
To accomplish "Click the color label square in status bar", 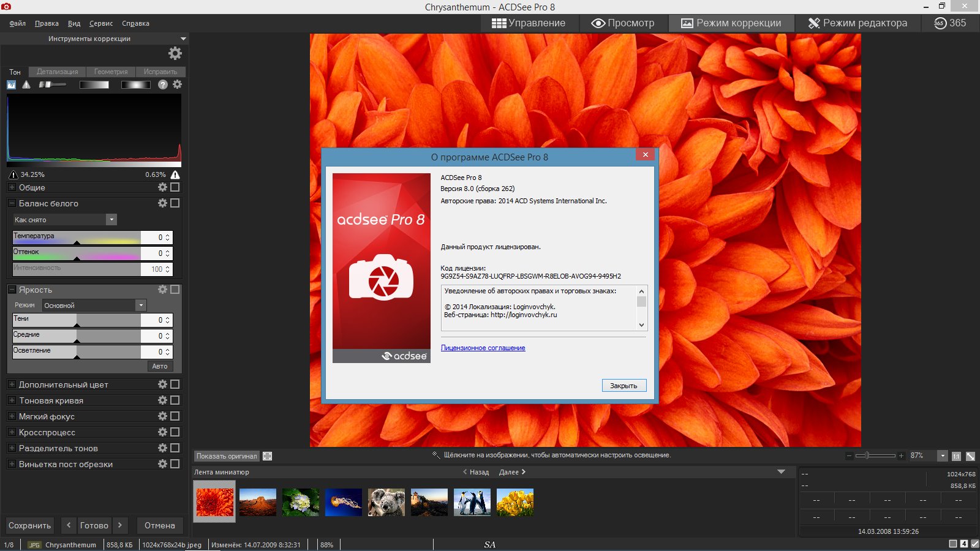I will (x=953, y=544).
